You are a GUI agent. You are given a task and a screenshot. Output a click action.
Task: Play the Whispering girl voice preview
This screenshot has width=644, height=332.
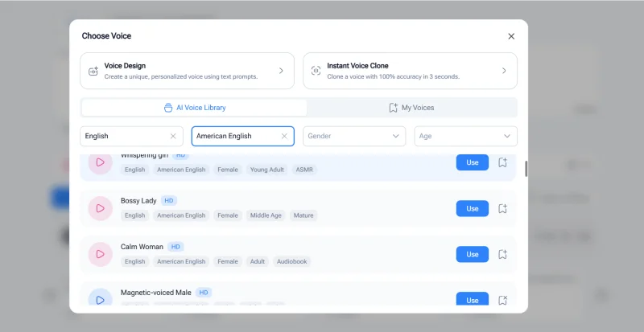point(100,162)
